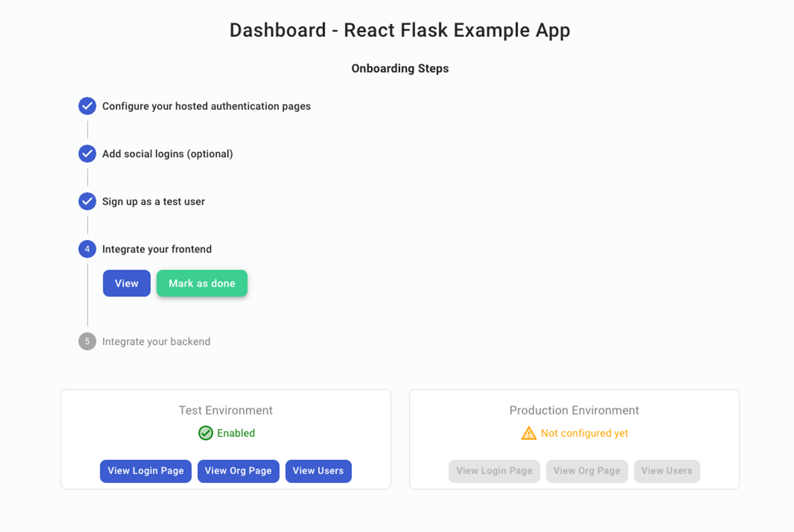Expand the Sign up as a test user step
The height and width of the screenshot is (532, 794).
click(154, 201)
